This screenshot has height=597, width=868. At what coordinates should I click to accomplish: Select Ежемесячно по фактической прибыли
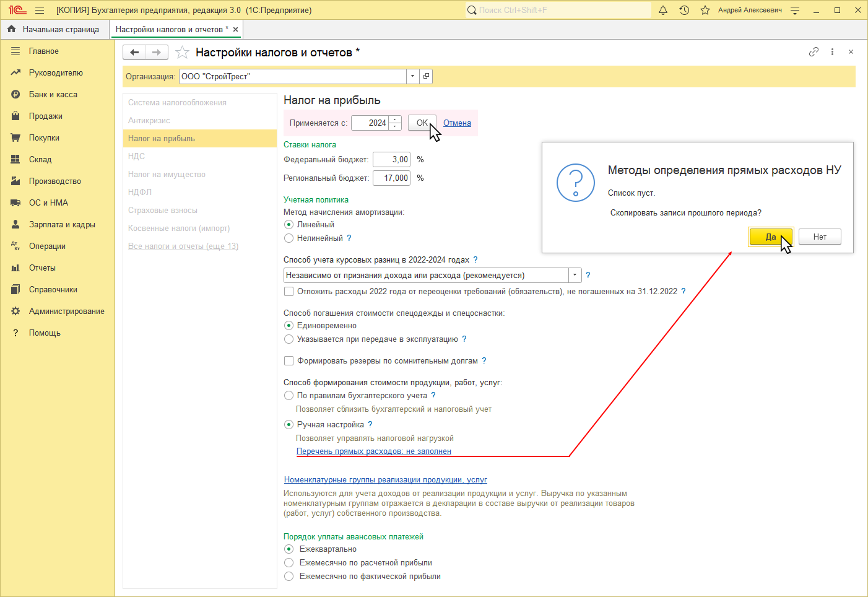coord(289,577)
